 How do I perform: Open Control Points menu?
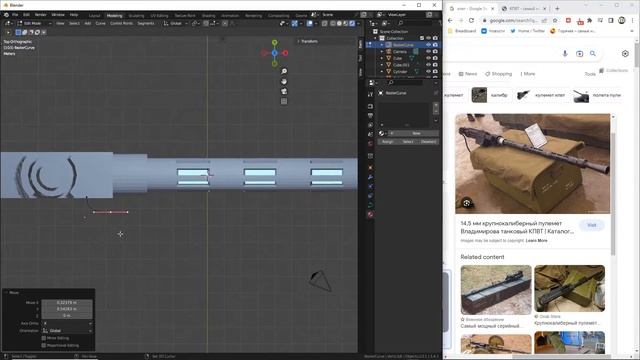(121, 23)
